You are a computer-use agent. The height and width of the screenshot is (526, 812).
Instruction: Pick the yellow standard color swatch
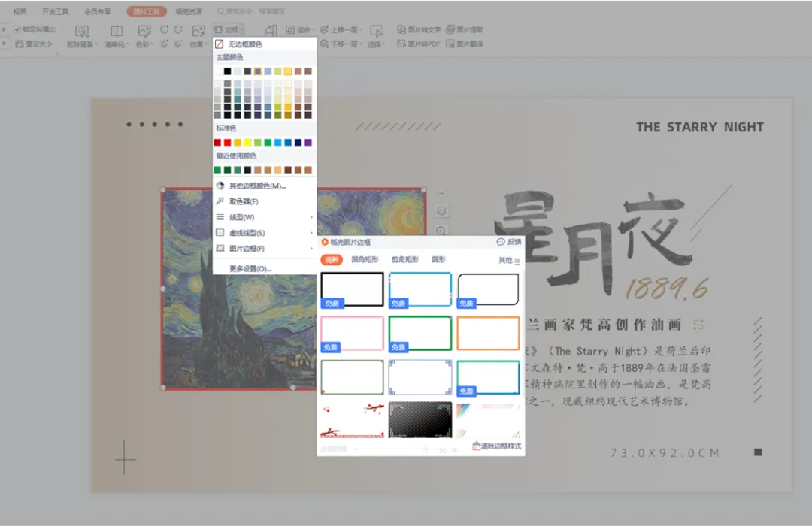247,142
